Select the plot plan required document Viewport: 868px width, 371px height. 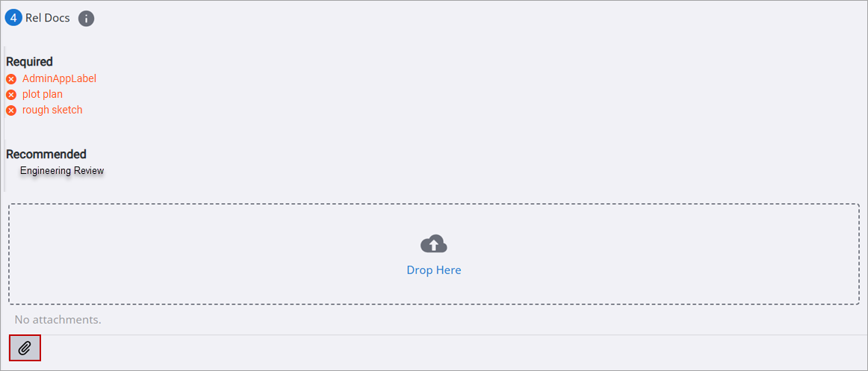tap(43, 94)
